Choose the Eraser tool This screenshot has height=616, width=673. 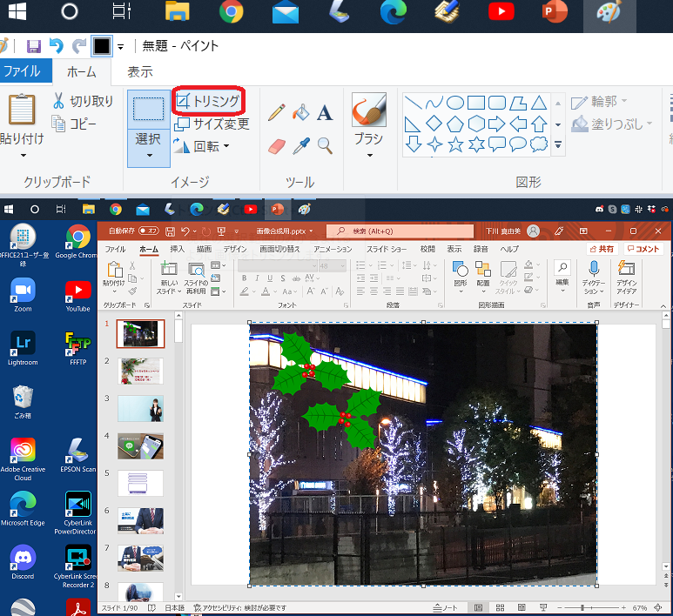point(277,145)
